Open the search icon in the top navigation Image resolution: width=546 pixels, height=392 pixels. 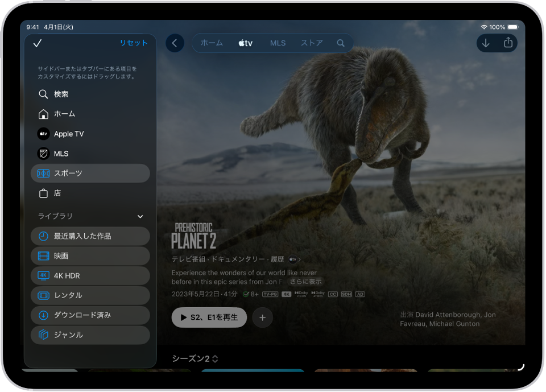pos(340,43)
